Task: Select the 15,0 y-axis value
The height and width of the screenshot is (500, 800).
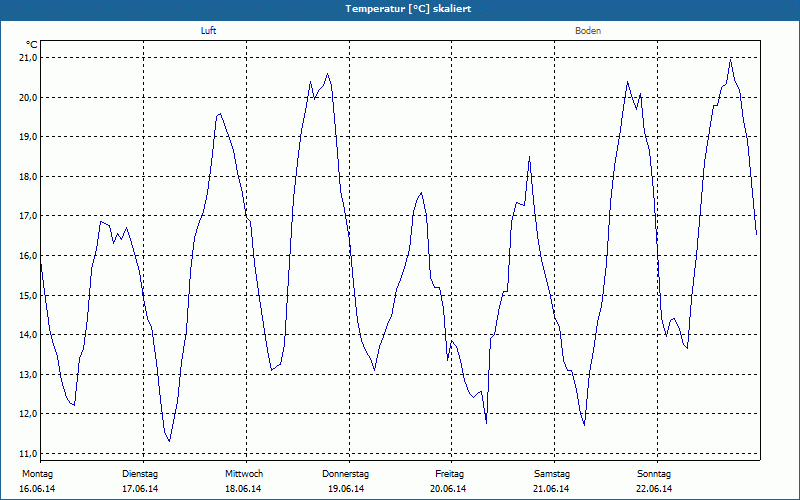Action: point(28,295)
